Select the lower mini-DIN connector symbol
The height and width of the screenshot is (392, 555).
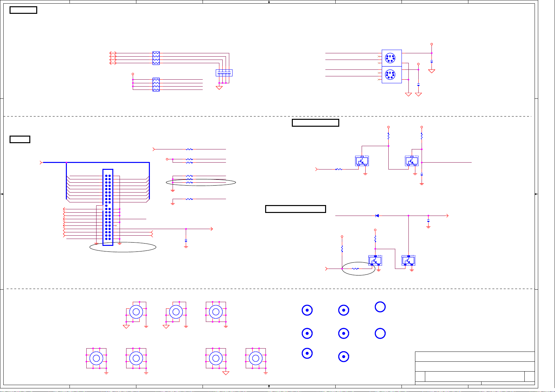(392, 75)
